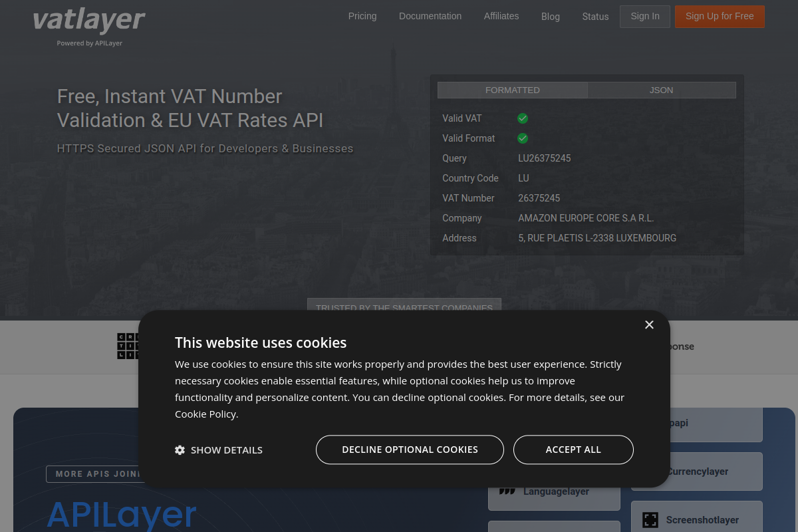Open the Pricing page
The image size is (798, 532).
click(x=362, y=16)
